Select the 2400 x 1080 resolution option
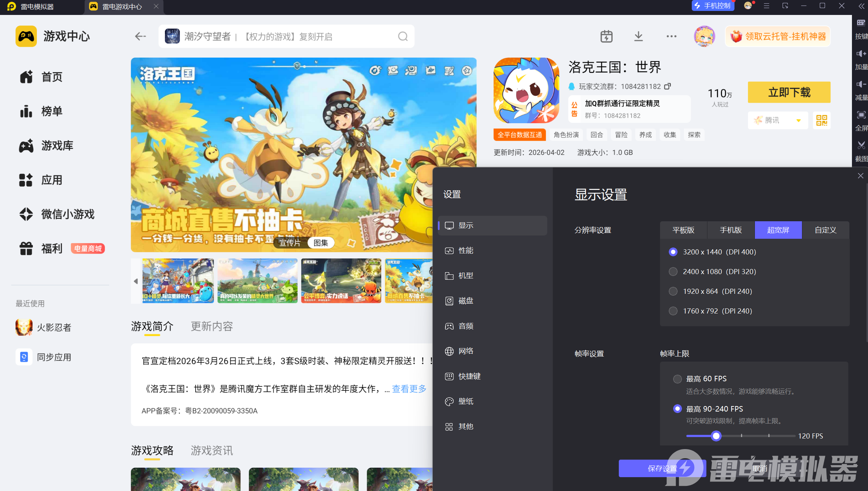 point(673,272)
